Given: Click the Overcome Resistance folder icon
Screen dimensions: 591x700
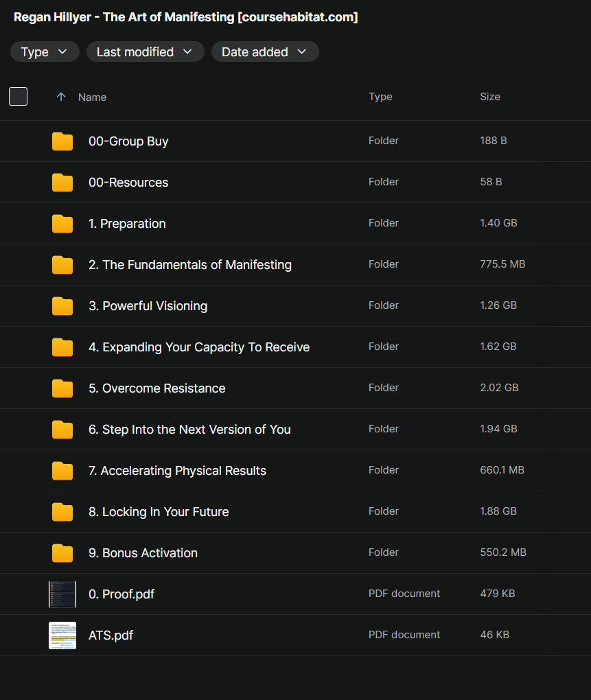Looking at the screenshot, I should (62, 388).
